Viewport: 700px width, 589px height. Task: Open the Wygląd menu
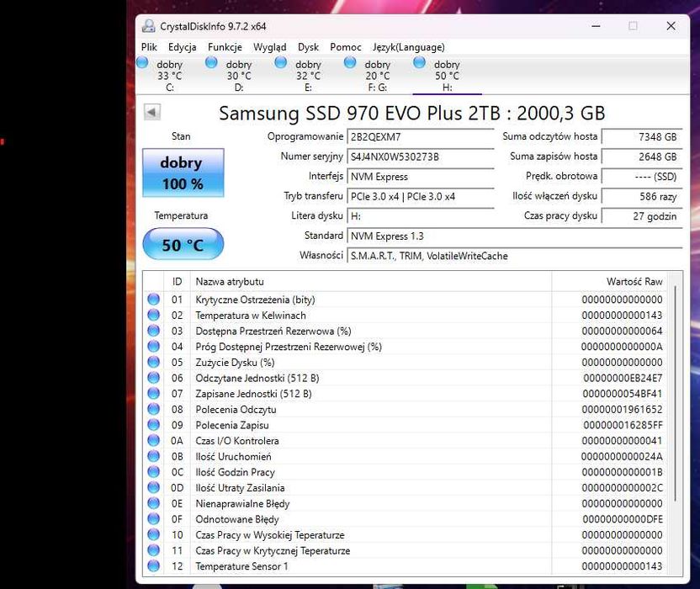click(x=269, y=47)
